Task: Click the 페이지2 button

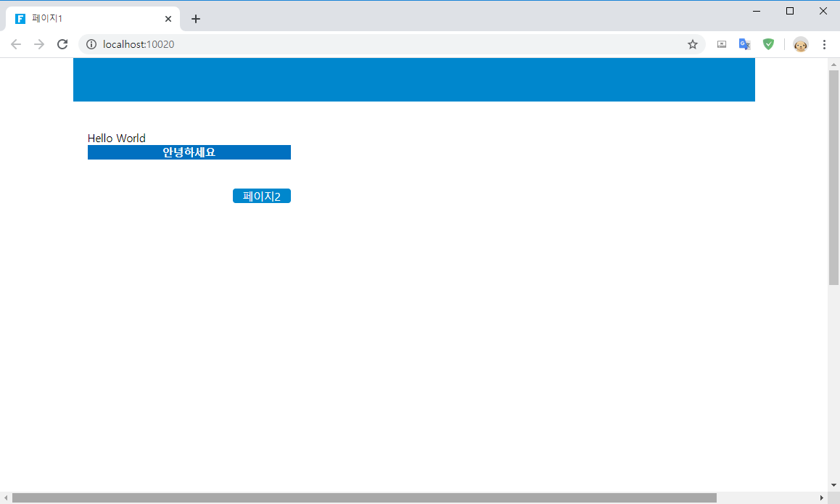Action: 262,196
